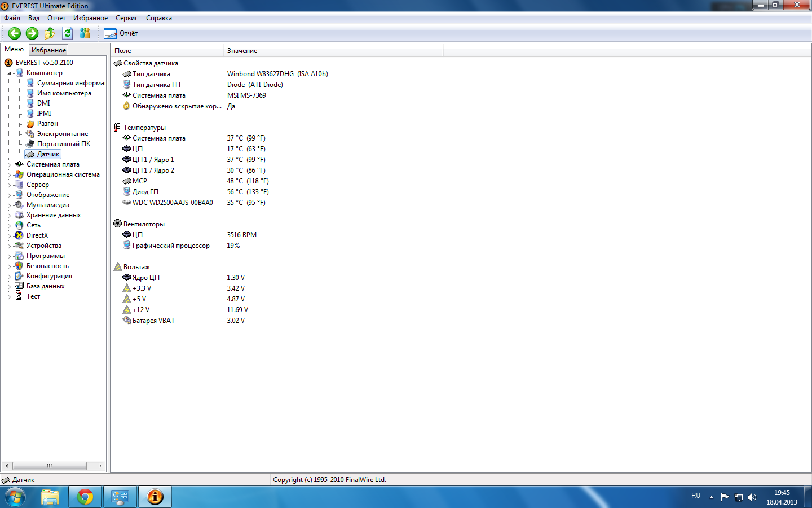
Task: Select the Диод ГП temperature row
Action: pyautogui.click(x=196, y=192)
